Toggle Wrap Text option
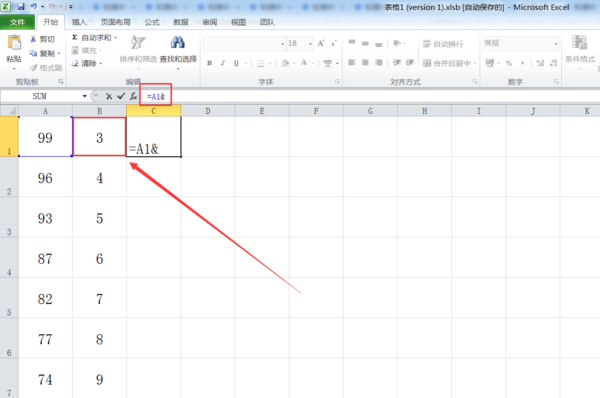Screen dimensions: 600x398 click(443, 44)
